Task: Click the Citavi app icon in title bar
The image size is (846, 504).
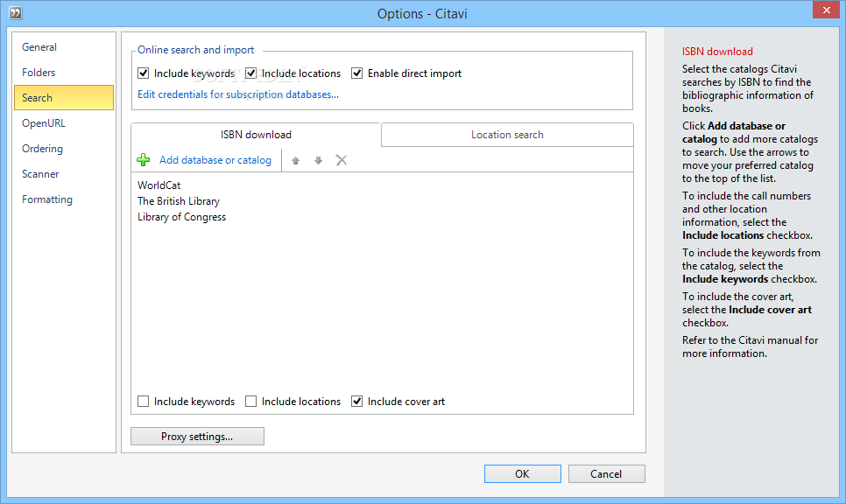Action: coord(16,12)
